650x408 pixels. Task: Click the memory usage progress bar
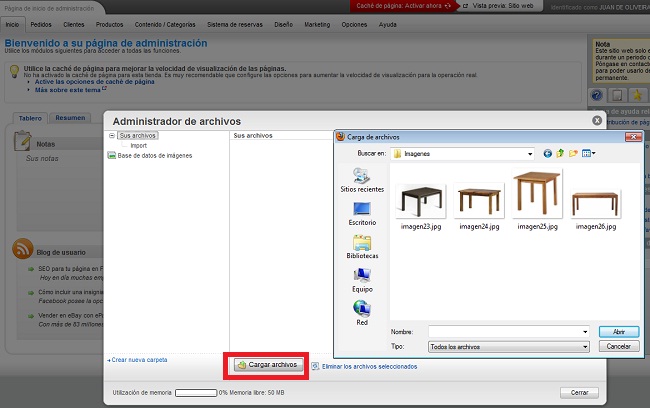[x=196, y=393]
